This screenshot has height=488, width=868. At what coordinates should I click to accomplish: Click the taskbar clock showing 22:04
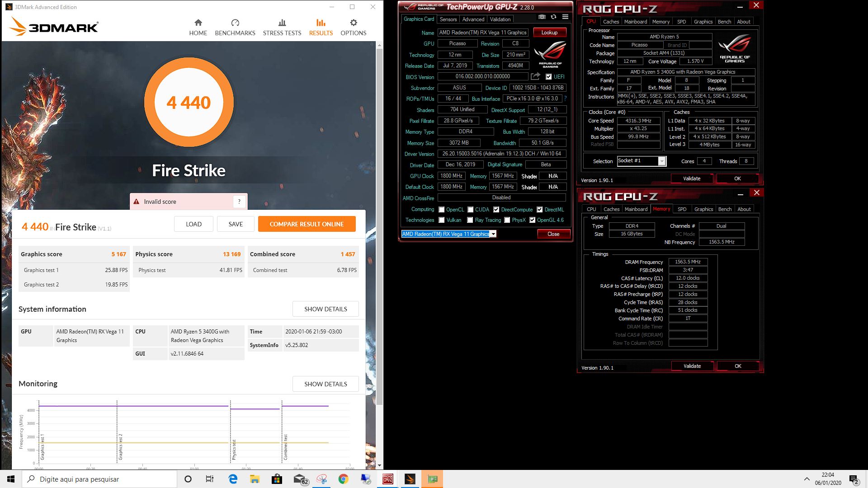tap(828, 479)
